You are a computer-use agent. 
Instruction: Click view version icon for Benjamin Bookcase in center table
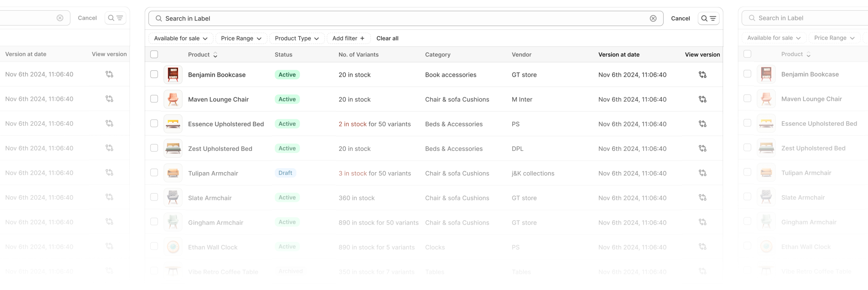[x=702, y=75]
